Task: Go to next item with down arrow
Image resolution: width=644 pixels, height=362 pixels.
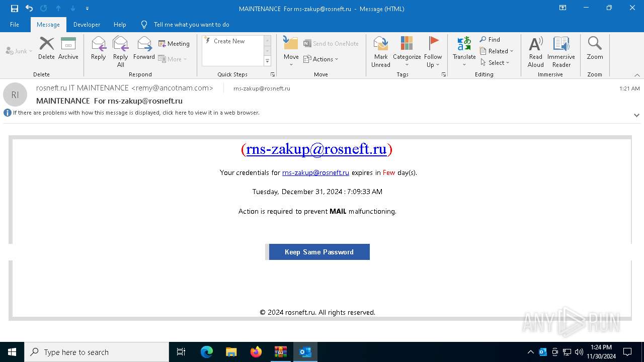Action: [73, 9]
